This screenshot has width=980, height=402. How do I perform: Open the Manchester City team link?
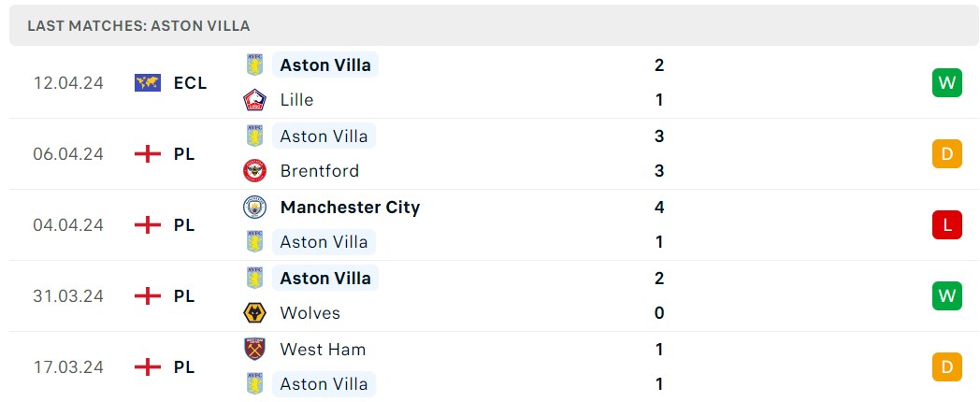coord(350,208)
